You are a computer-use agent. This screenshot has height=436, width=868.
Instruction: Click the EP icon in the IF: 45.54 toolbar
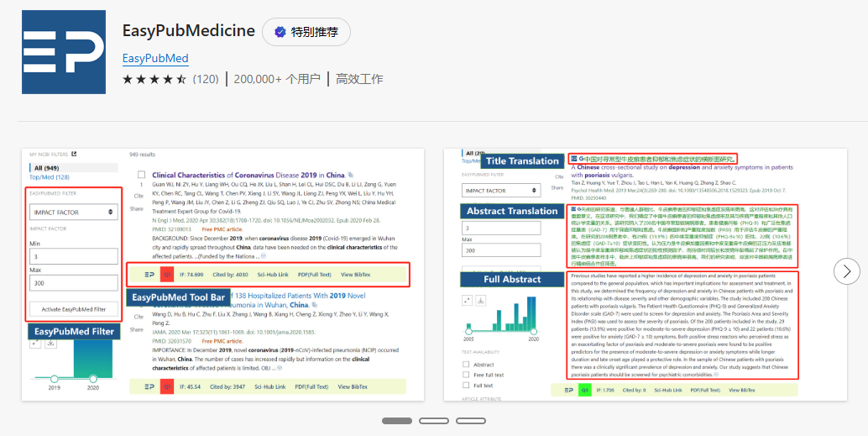point(149,386)
